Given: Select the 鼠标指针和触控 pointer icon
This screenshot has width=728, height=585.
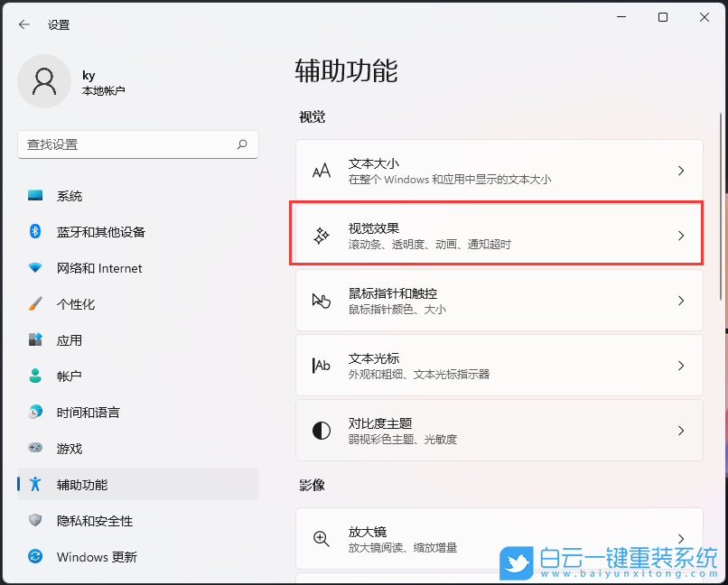Looking at the screenshot, I should (321, 299).
